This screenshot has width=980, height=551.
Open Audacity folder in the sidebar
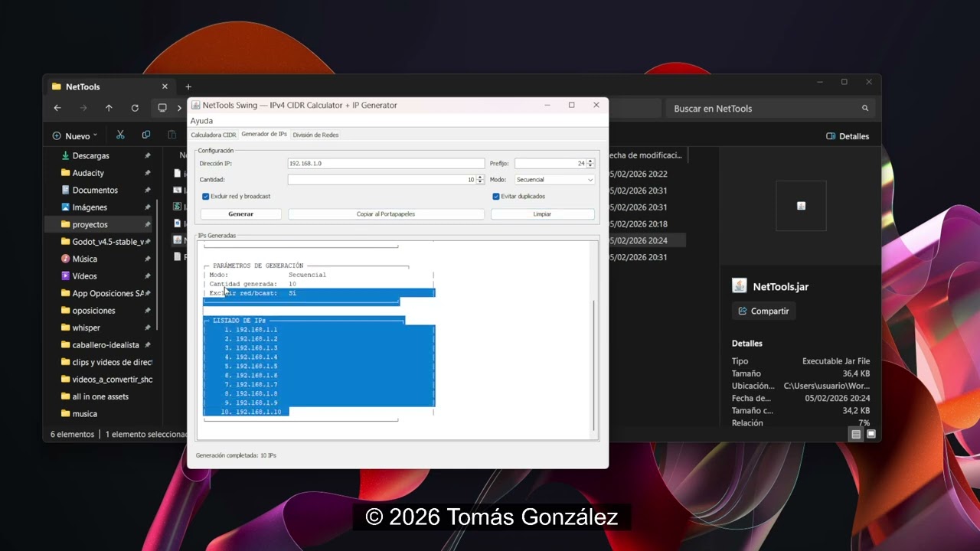click(88, 173)
